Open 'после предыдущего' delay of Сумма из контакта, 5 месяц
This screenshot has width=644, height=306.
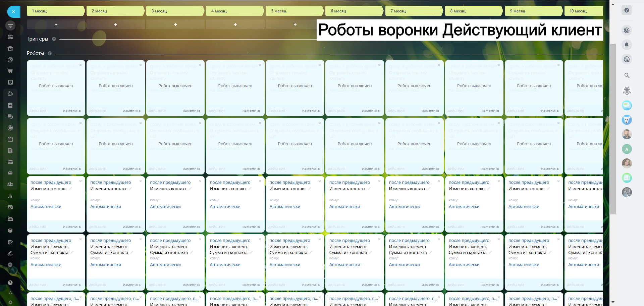pyautogui.click(x=289, y=241)
